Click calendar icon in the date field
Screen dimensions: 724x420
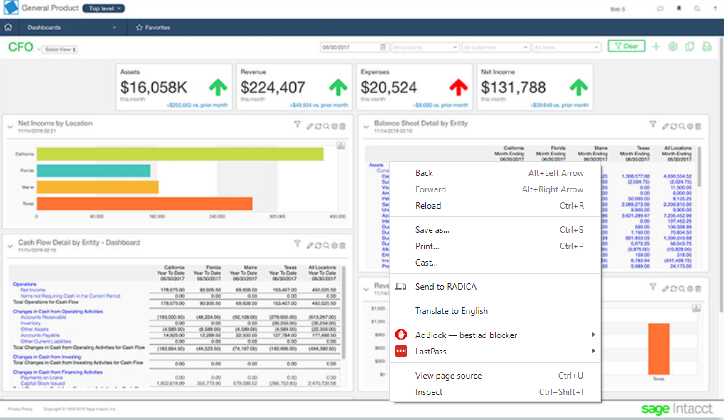click(383, 47)
